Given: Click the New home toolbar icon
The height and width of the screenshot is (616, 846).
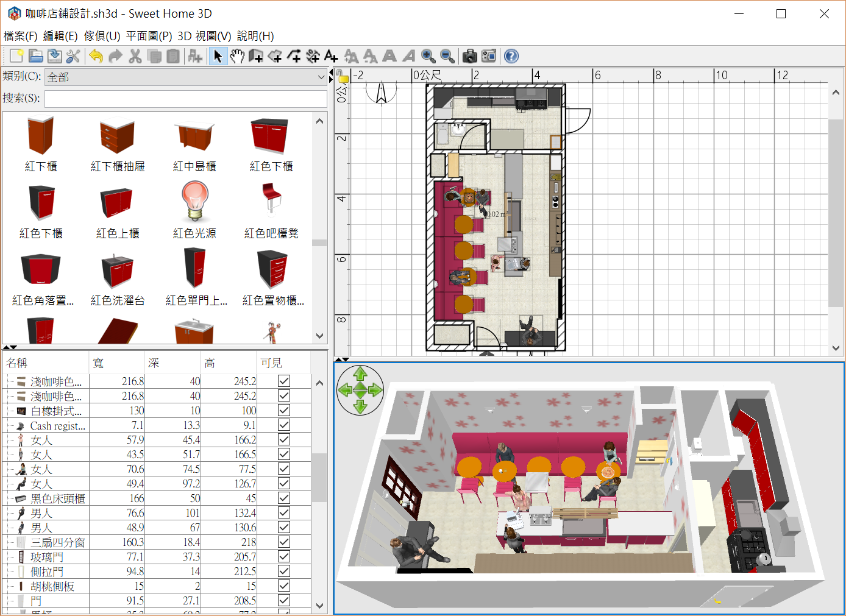Looking at the screenshot, I should (x=16, y=56).
